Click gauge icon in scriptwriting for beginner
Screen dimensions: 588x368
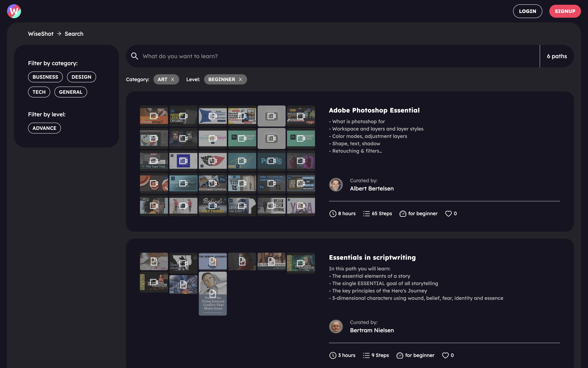pyautogui.click(x=400, y=355)
